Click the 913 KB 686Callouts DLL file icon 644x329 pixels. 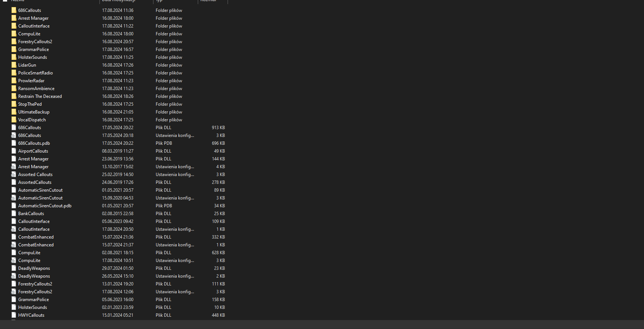tap(14, 128)
